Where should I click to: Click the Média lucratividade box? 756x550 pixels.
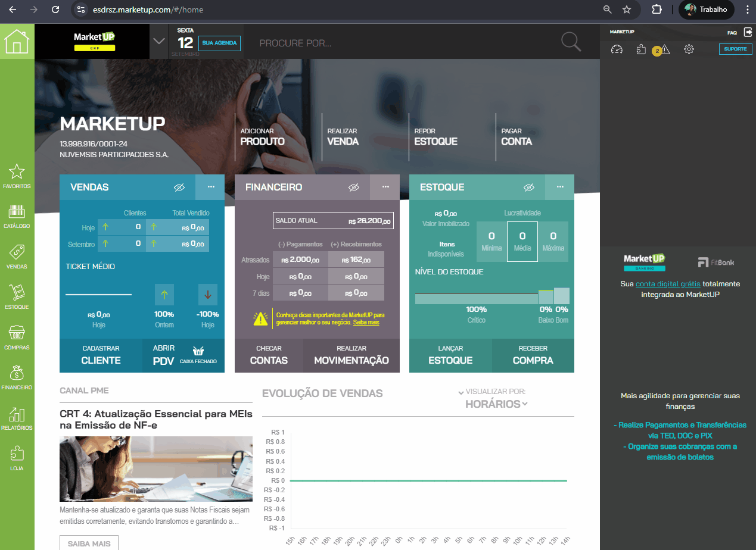(522, 242)
